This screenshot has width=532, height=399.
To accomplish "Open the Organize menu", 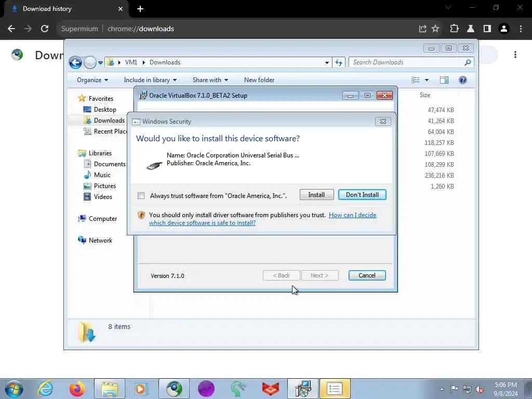I will coord(92,80).
